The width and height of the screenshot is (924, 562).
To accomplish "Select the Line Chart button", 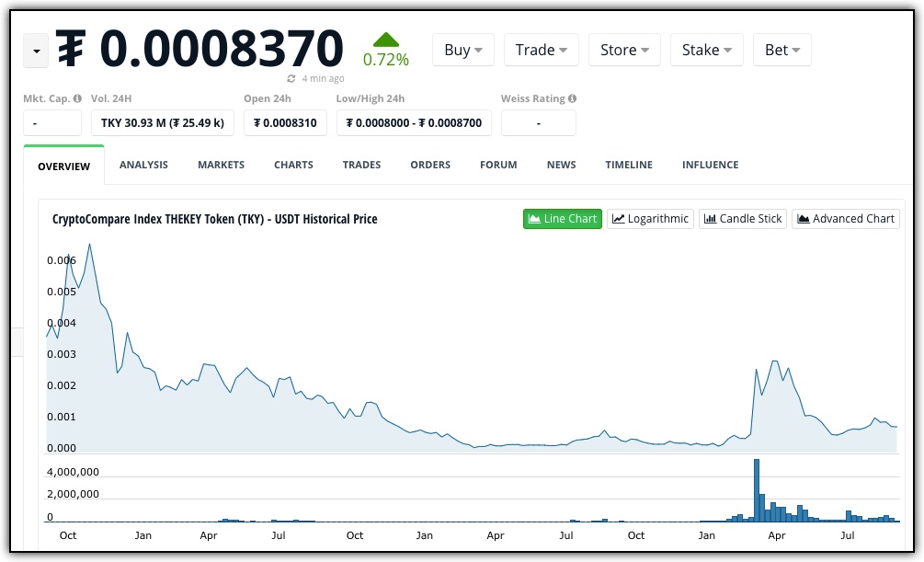I will pos(563,219).
